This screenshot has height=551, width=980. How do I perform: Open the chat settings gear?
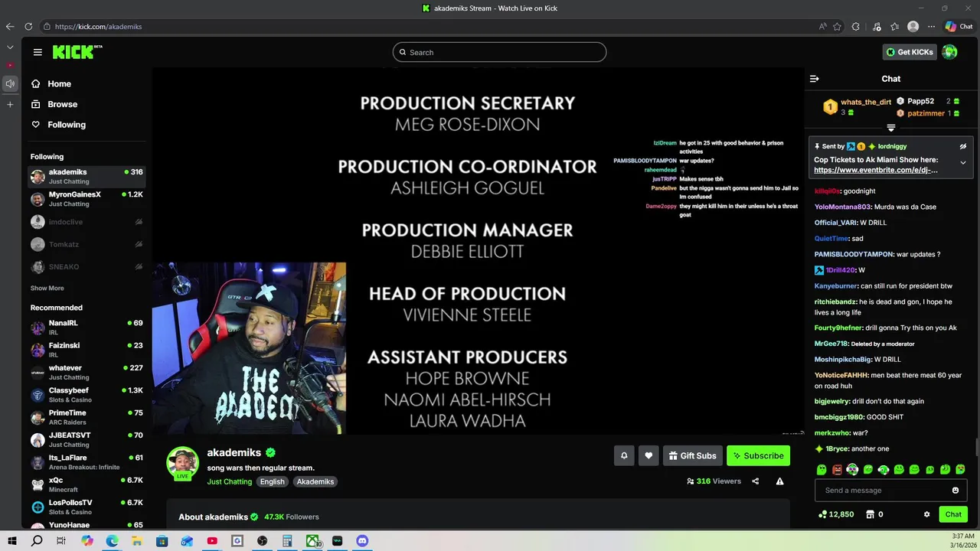[x=926, y=514]
